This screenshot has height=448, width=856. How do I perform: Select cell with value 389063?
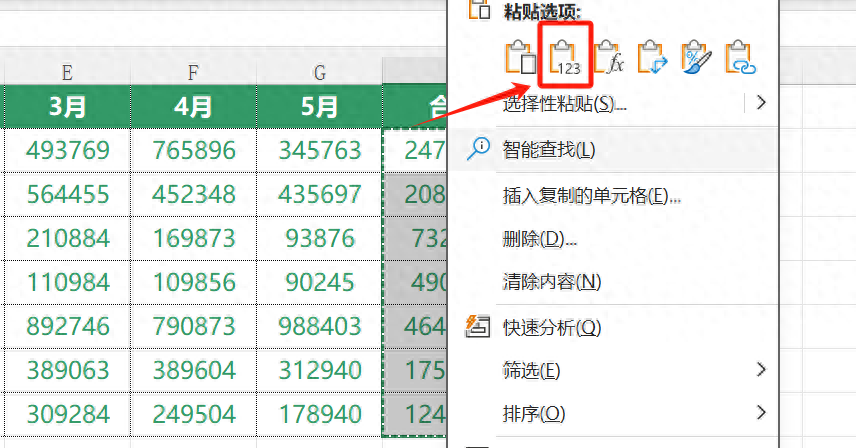pyautogui.click(x=67, y=371)
